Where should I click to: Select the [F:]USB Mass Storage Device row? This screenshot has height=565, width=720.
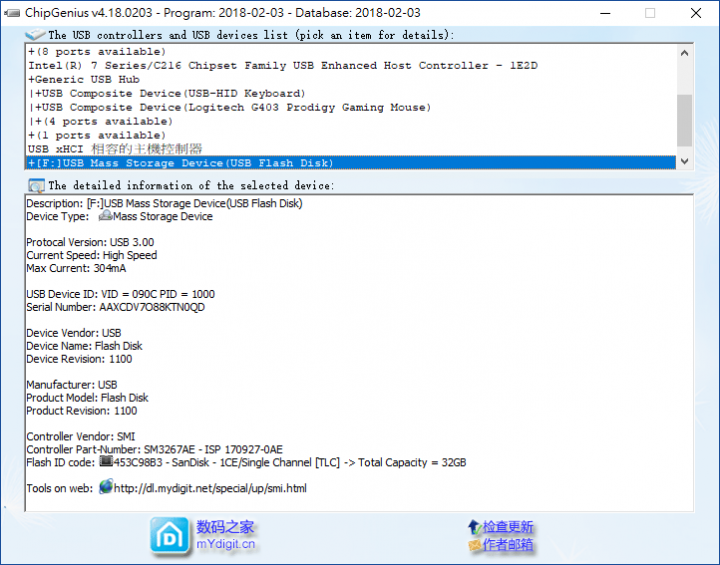click(x=351, y=163)
